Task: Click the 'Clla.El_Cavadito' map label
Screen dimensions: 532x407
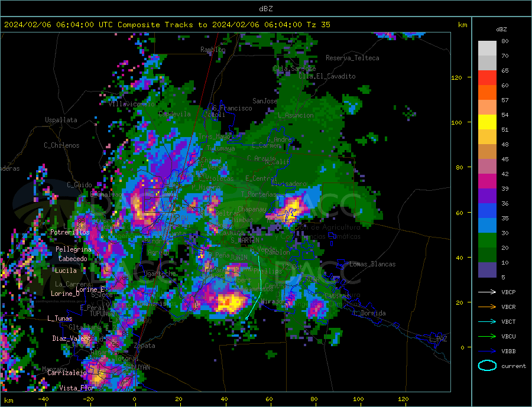Action: (327, 76)
